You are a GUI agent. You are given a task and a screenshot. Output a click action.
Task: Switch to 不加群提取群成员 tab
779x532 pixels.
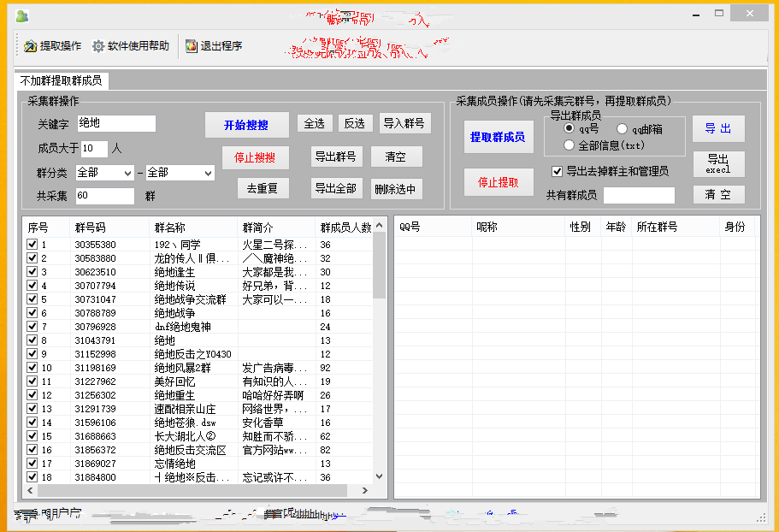click(61, 80)
